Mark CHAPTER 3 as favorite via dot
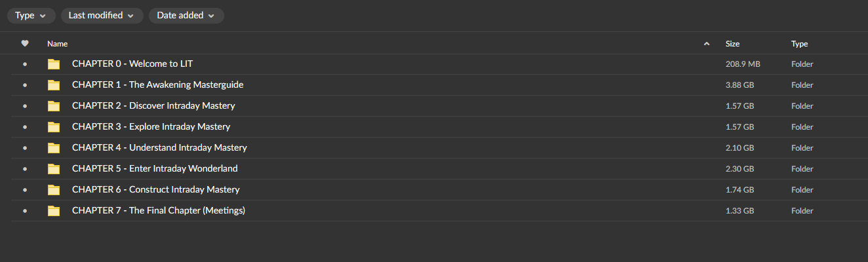Viewport: 868px width, 262px height. click(25, 127)
